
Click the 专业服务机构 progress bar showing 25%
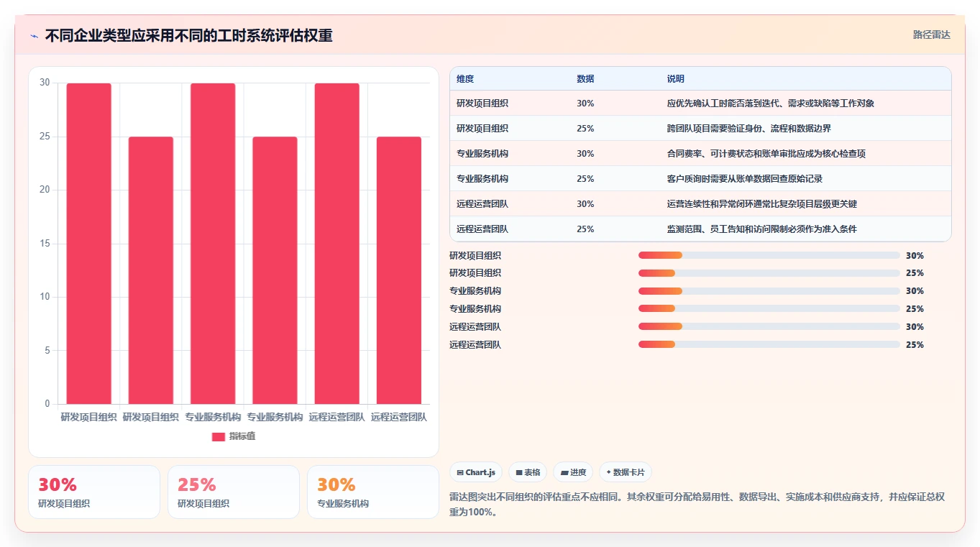[769, 308]
